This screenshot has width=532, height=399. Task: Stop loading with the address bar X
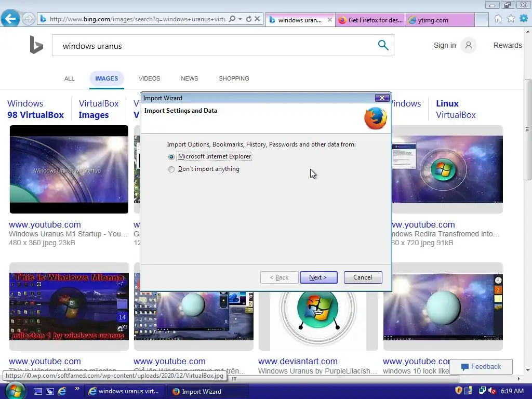pos(257,19)
